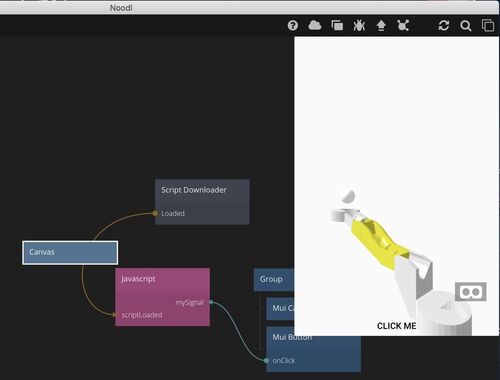The height and width of the screenshot is (380, 500).
Task: Click the cloud icon in toolbar
Action: pyautogui.click(x=315, y=25)
